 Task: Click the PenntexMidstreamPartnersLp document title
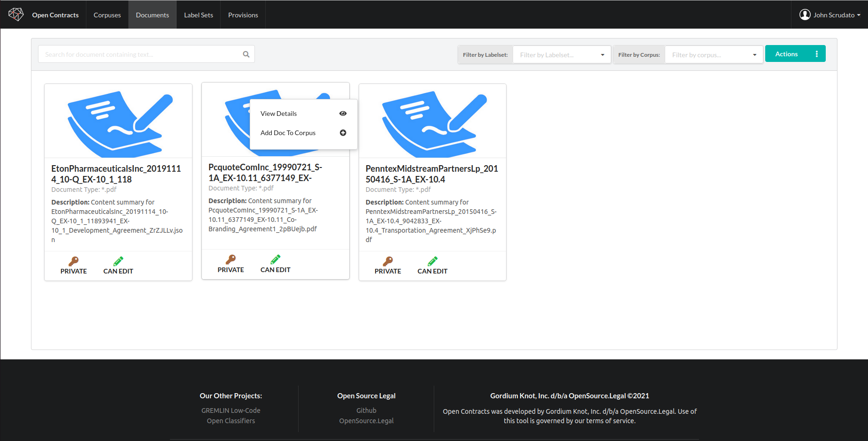click(432, 174)
